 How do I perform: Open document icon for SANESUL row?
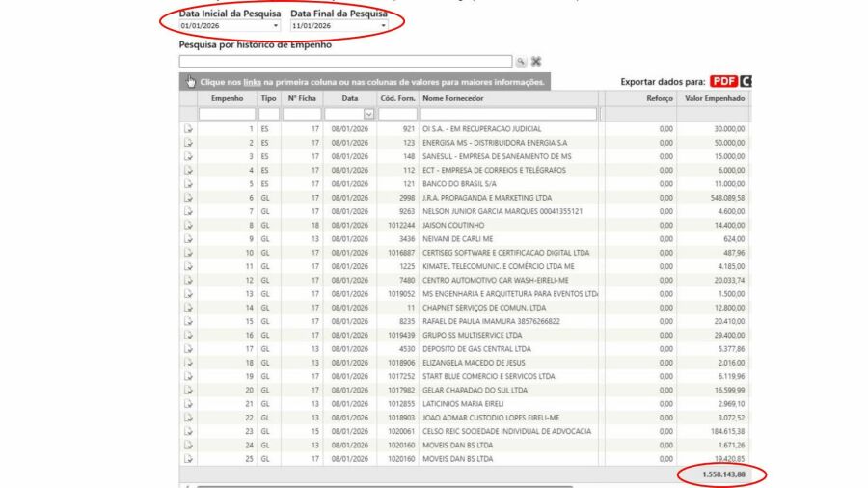point(188,156)
